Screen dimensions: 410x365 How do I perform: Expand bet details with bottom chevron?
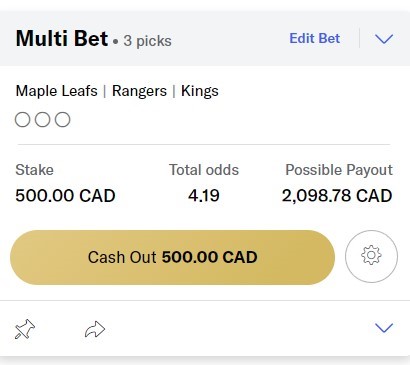pyautogui.click(x=384, y=328)
